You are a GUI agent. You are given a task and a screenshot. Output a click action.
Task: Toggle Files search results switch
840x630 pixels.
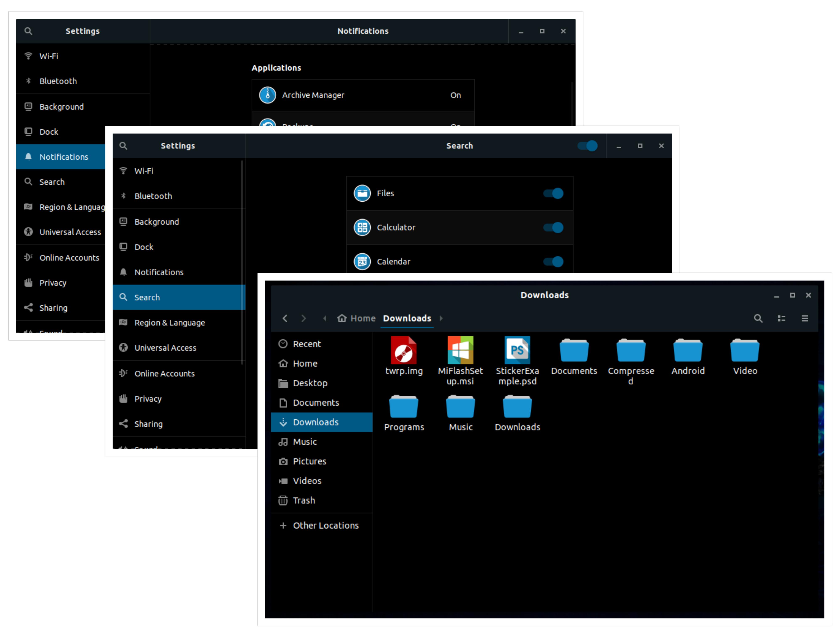[553, 193]
